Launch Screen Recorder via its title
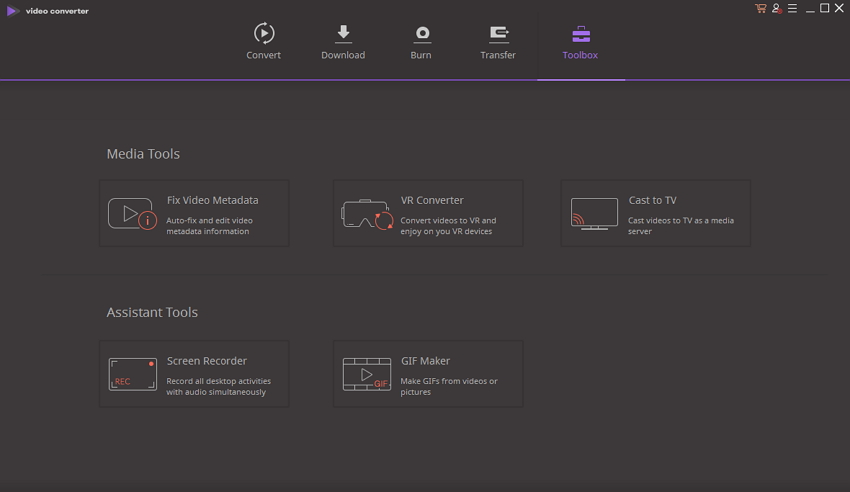 pos(207,360)
